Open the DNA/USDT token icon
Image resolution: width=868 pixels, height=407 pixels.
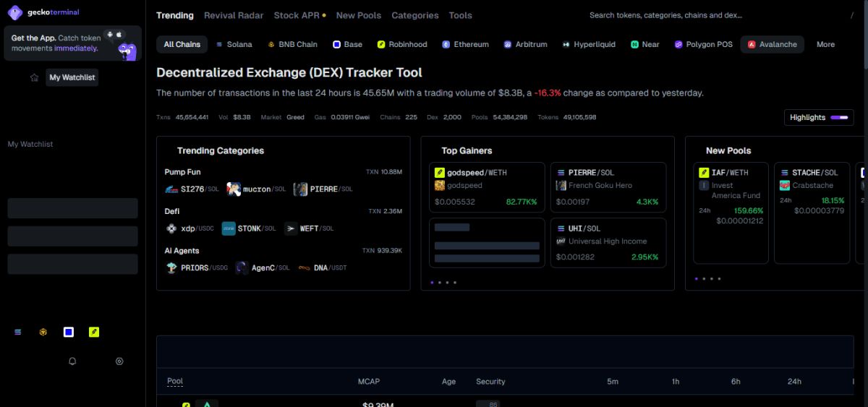pos(305,267)
